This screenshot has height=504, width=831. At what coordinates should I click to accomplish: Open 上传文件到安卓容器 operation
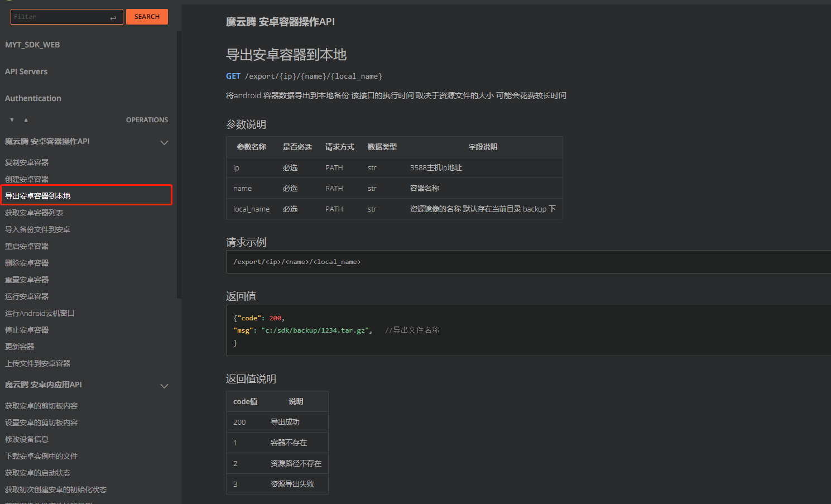click(37, 363)
